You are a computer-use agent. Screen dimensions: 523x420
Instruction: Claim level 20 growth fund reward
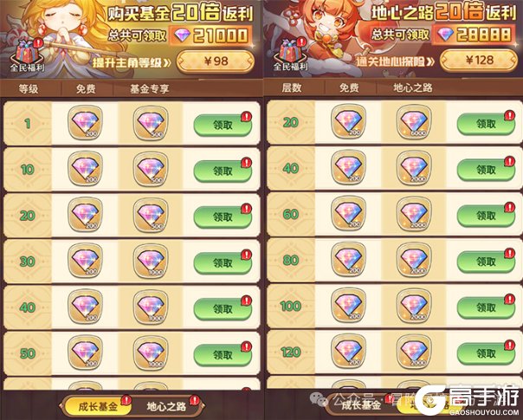(x=223, y=217)
